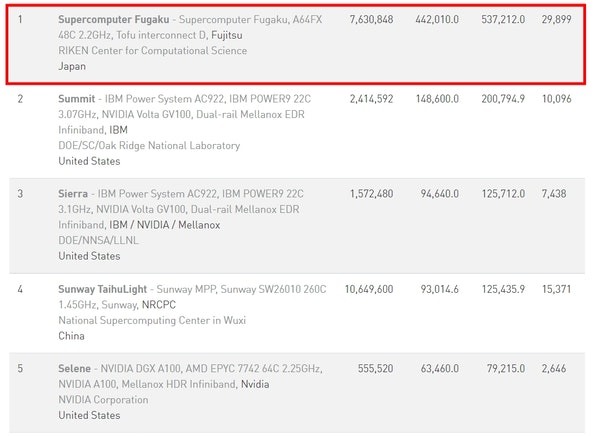Select core count 10,649,600
The image size is (600, 436).
(369, 289)
